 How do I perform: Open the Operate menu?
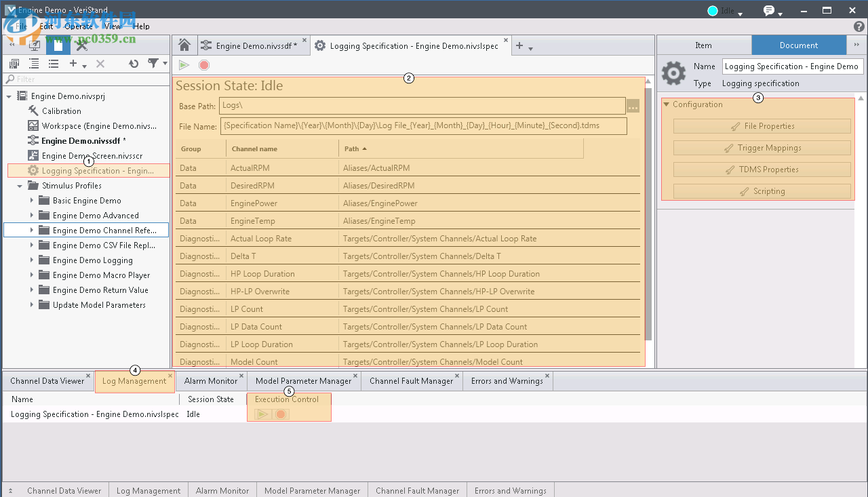point(79,26)
